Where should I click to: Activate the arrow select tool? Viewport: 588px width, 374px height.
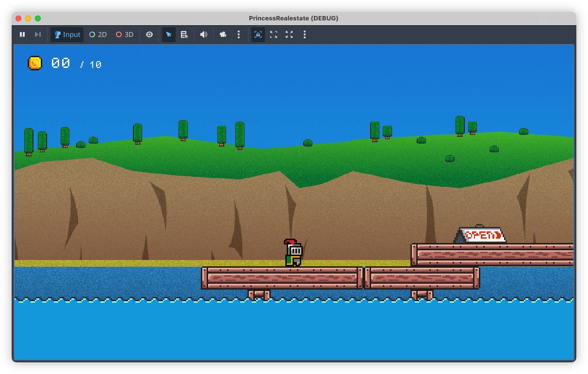(169, 34)
